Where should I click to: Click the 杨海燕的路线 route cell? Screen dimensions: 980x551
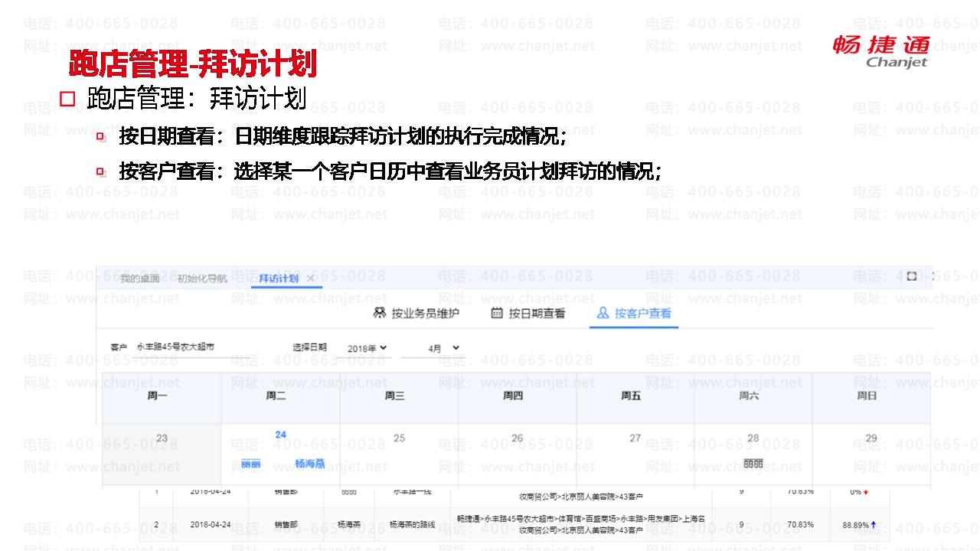pyautogui.click(x=412, y=525)
